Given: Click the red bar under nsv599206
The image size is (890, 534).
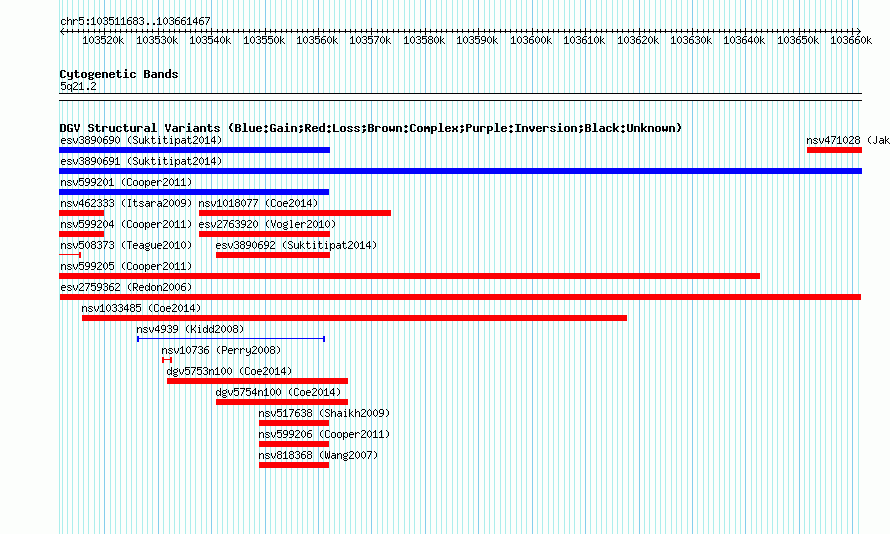Looking at the screenshot, I should pos(294,444).
